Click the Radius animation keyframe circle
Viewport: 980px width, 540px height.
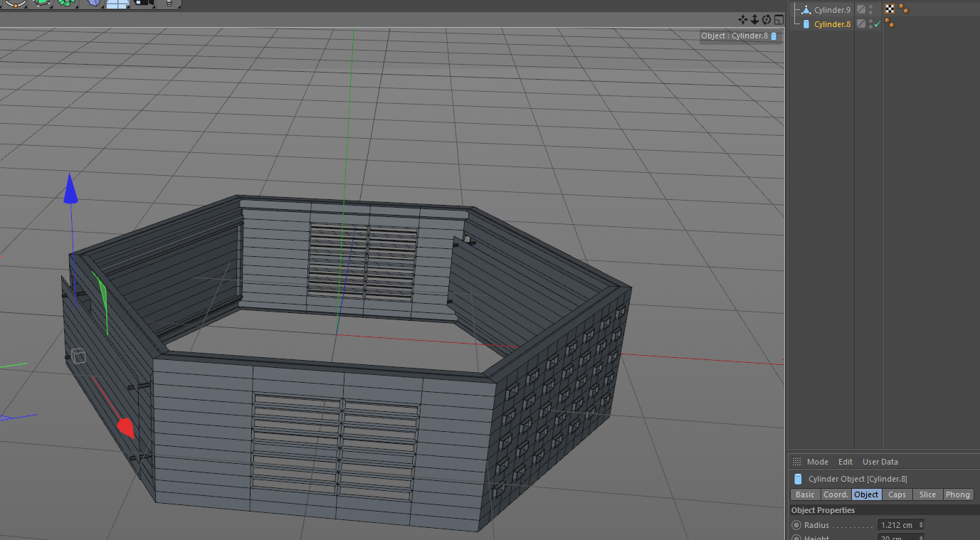click(x=796, y=525)
